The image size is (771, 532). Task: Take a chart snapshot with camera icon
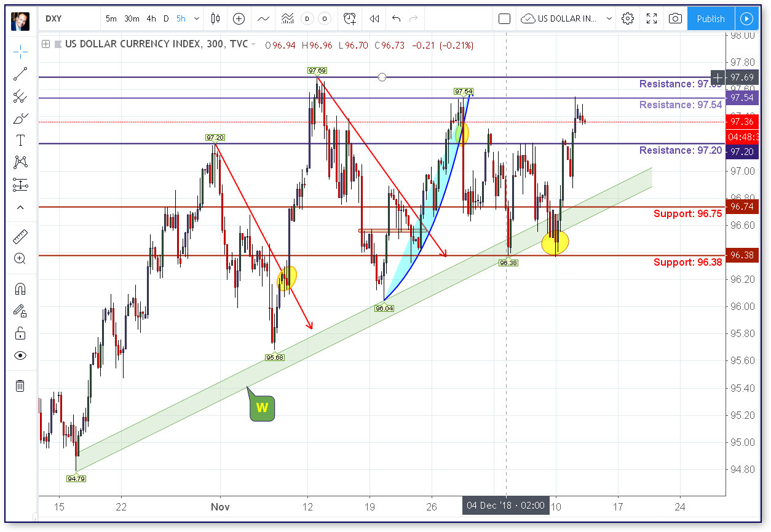coord(675,18)
